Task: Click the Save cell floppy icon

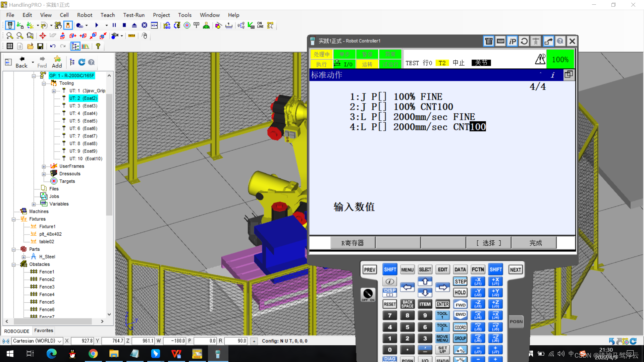Action: pos(40,46)
